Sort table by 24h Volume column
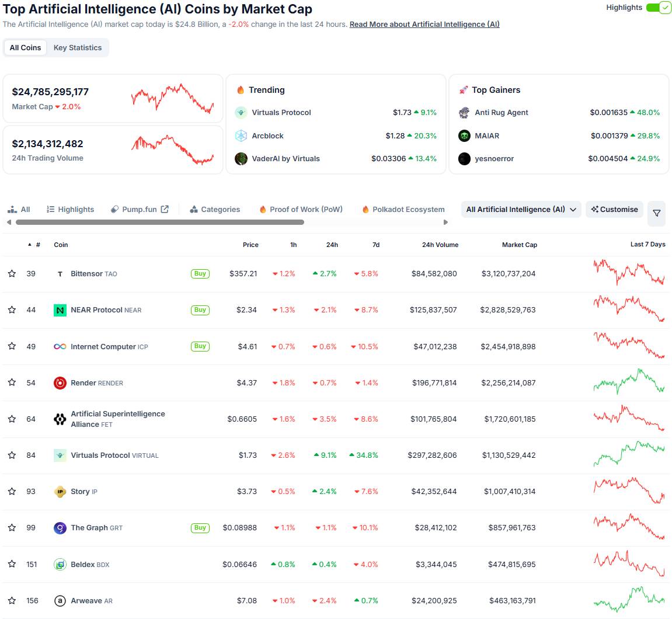This screenshot has height=619, width=672. [x=440, y=245]
